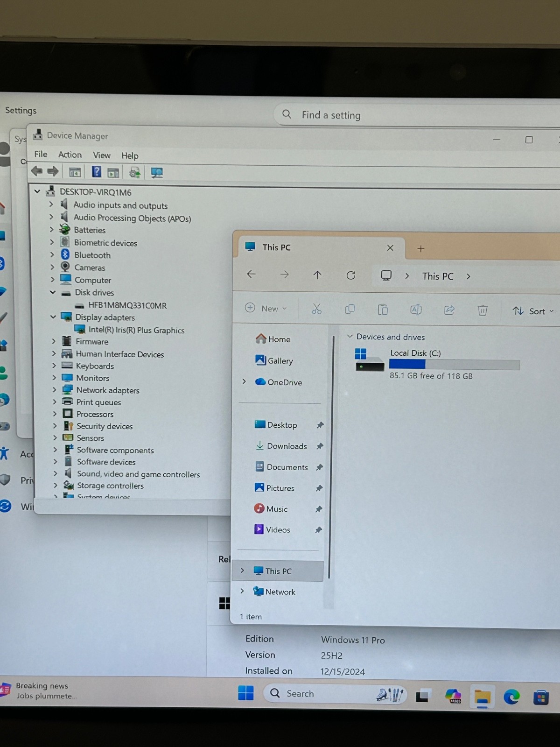Launch Microsoft Edge from the taskbar

511,697
